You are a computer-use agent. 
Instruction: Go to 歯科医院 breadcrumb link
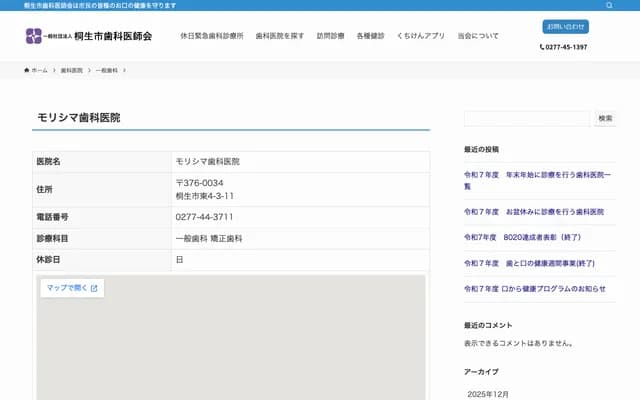coord(71,71)
